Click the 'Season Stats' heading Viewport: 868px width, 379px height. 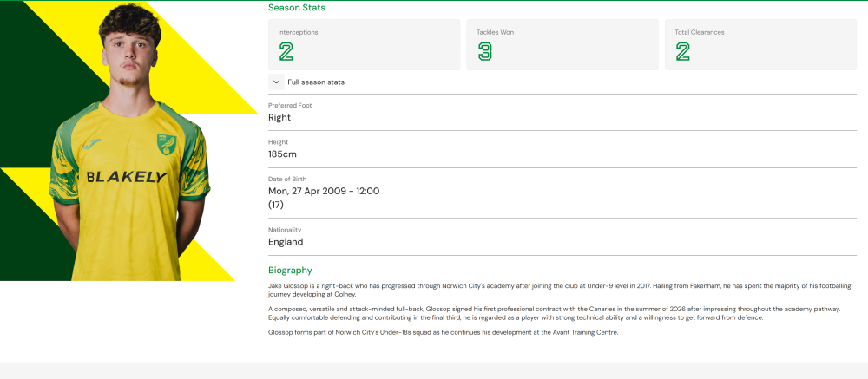pos(297,8)
